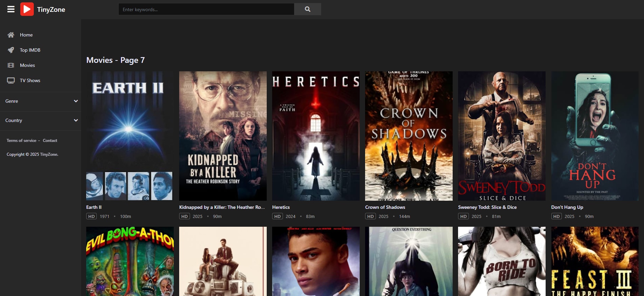Open the Earth II poster
Viewport: 644px width, 296px height.
[130, 136]
